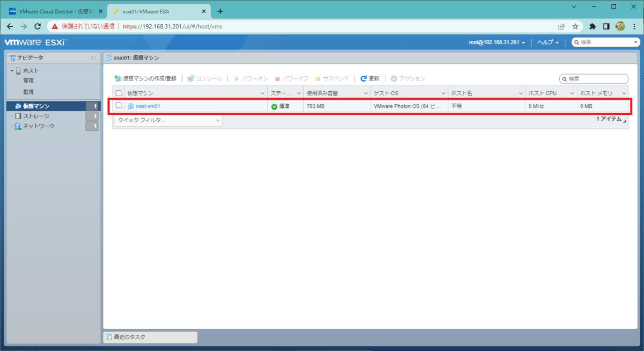Open the ホスト CPU column header menu arrow
Image resolution: width=644 pixels, height=351 pixels.
(572, 93)
